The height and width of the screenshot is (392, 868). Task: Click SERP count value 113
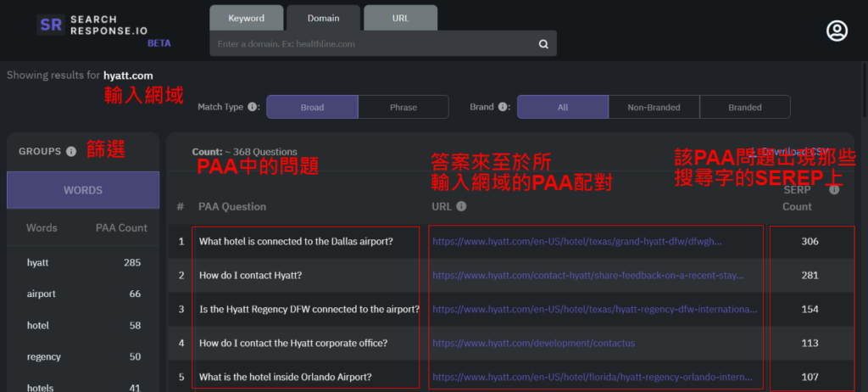coord(810,343)
